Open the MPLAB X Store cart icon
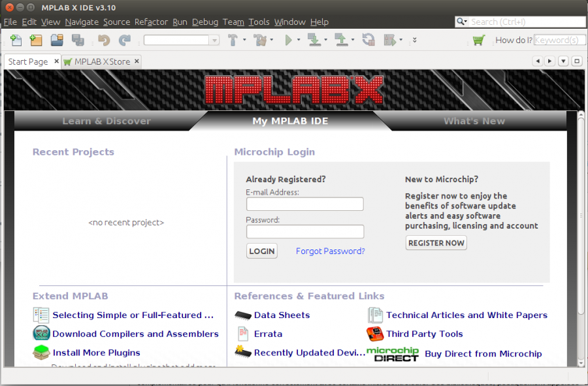The image size is (588, 386). [478, 40]
